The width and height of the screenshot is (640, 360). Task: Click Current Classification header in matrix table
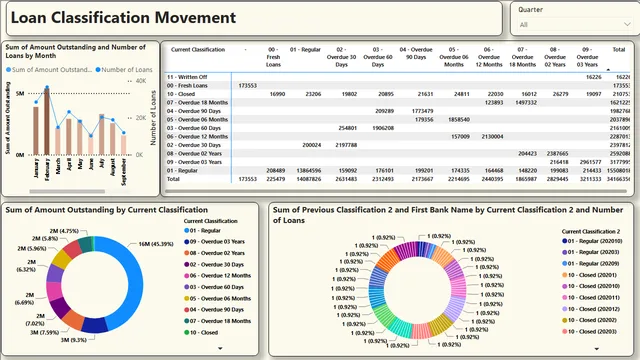pos(198,50)
